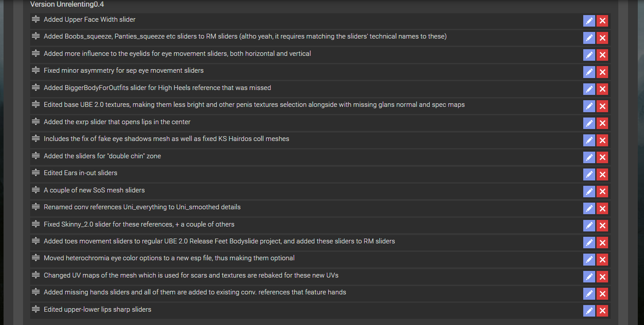Edit the 'Changed UV maps' entry

589,277
